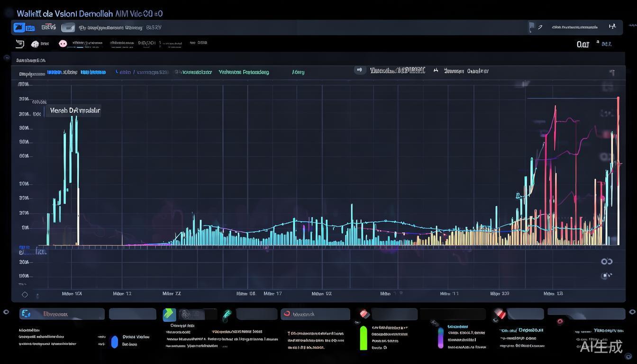Click the blue circular icon at bottom left

[x=26, y=314]
